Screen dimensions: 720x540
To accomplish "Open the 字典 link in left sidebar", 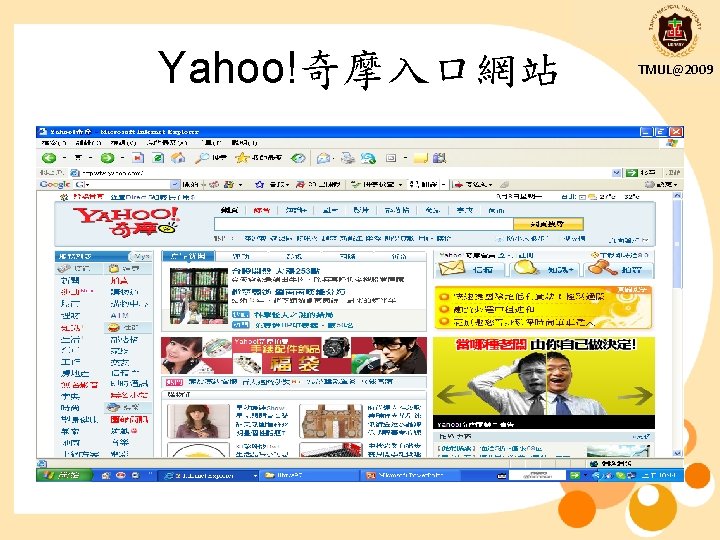I will tap(70, 396).
